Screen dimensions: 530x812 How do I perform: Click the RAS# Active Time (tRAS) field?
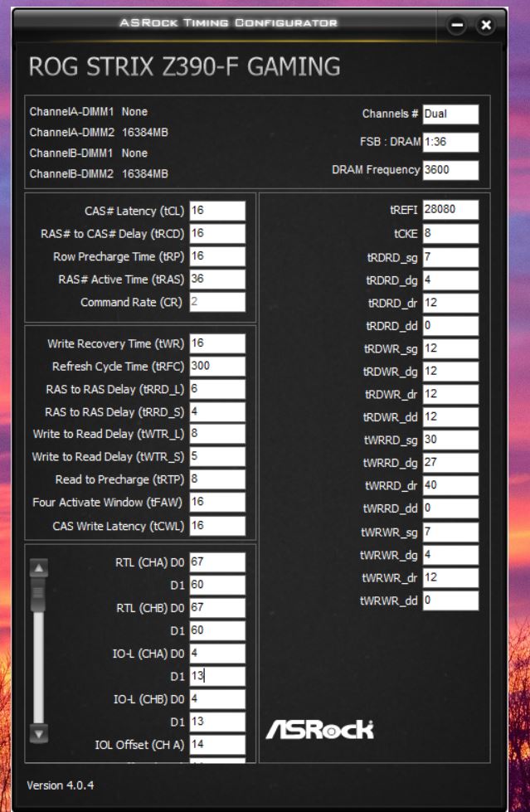tap(217, 280)
